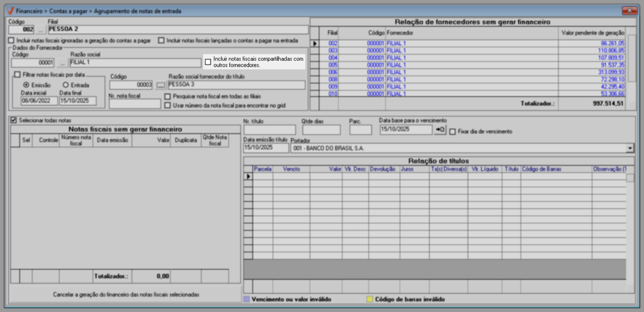
Task: Toggle Filtrar notas fiscais por data checkbox
Action: click(17, 75)
